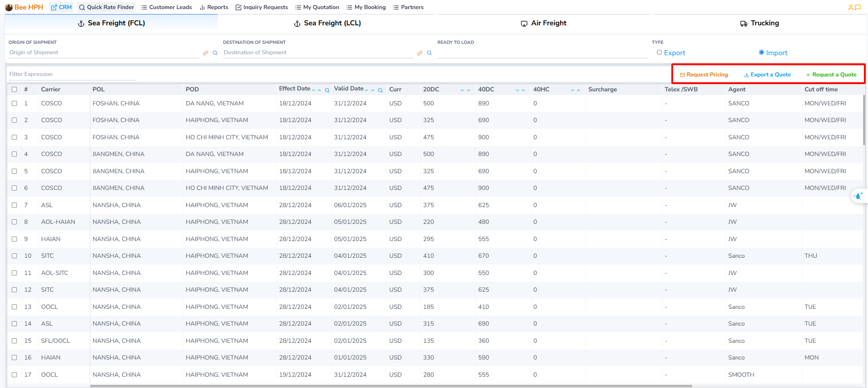The image size is (868, 388).
Task: Click the Request Pricing button
Action: pos(704,75)
